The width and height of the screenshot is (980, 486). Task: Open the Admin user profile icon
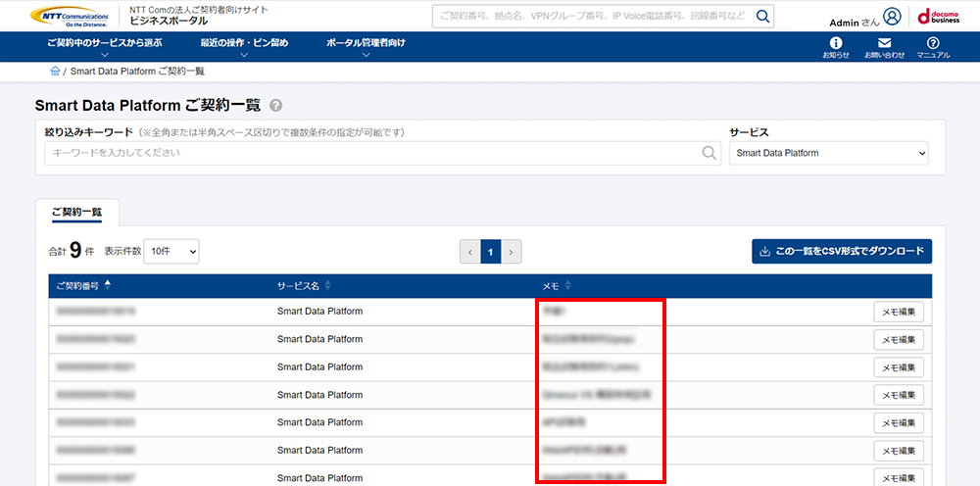pos(892,17)
